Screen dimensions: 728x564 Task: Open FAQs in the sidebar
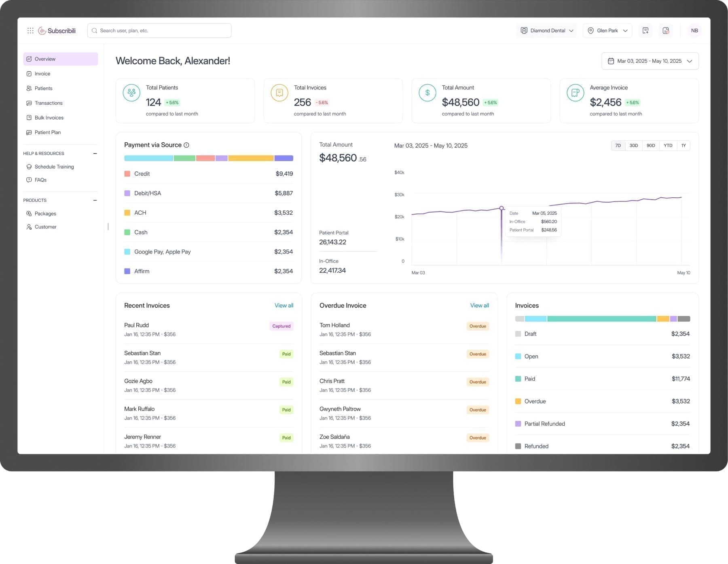60,180
